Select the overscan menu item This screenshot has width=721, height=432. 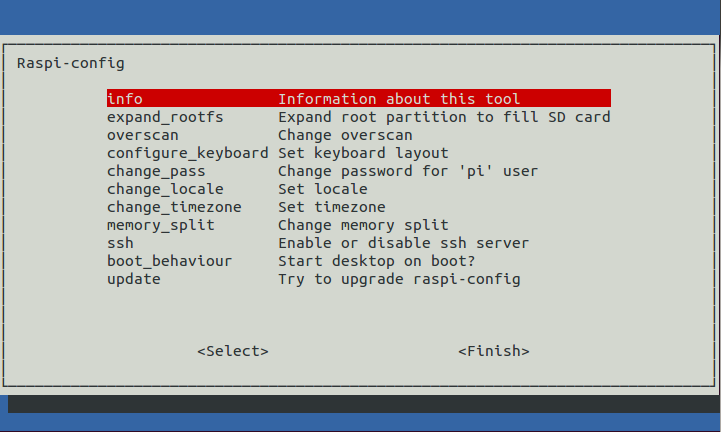[x=143, y=135]
